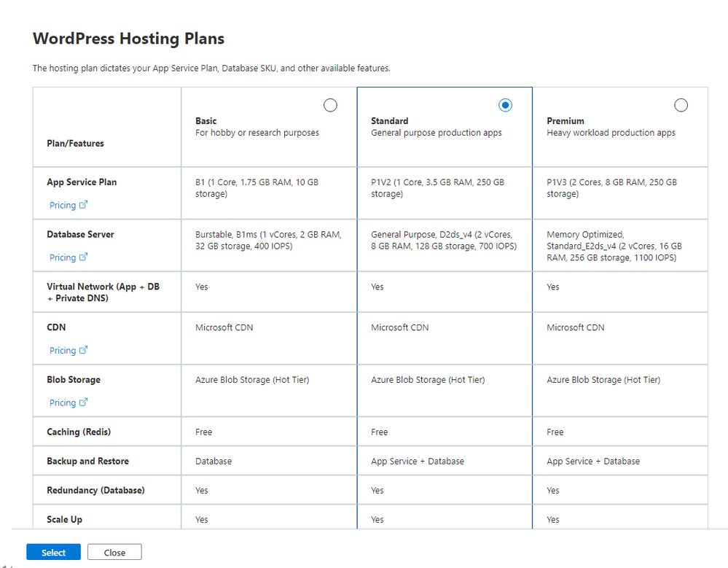Confirm choice with the Select button

[53, 552]
